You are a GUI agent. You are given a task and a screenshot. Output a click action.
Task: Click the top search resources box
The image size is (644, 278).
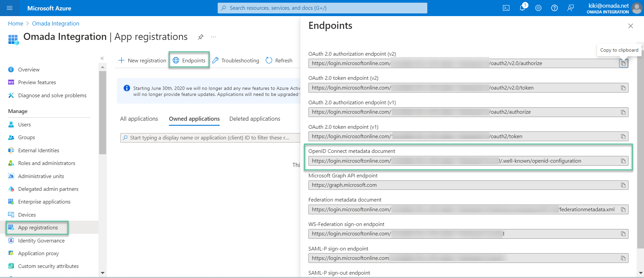pos(323,8)
